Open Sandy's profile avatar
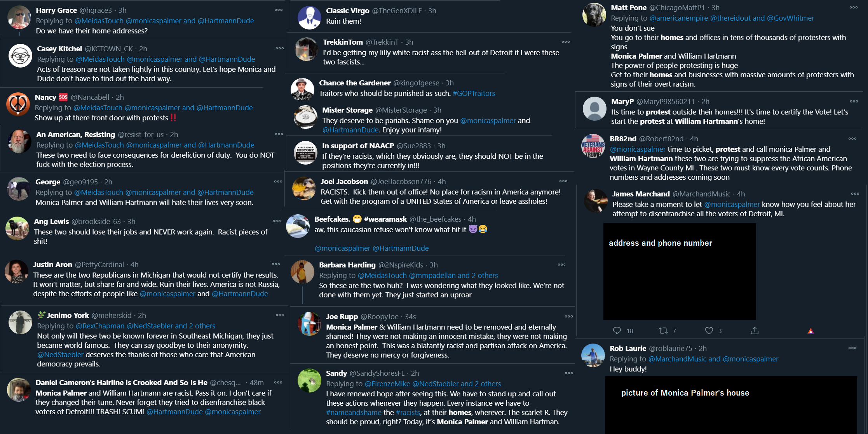The height and width of the screenshot is (434, 868). click(x=309, y=380)
